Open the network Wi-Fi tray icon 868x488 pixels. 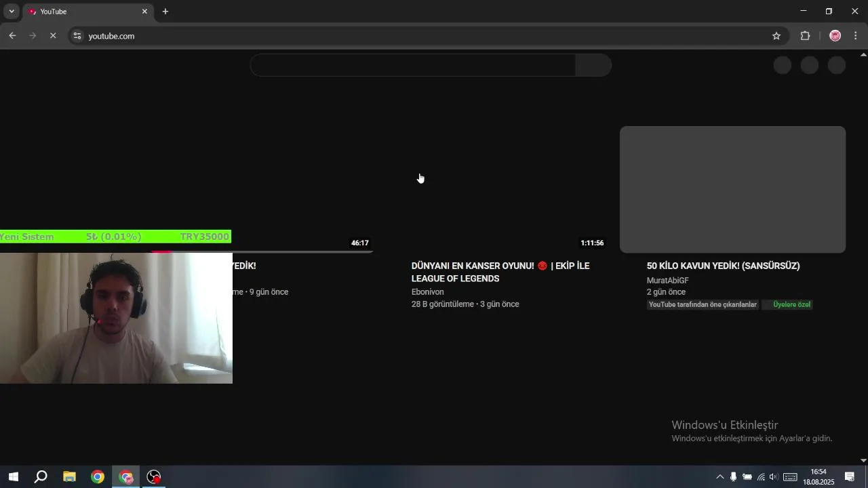click(761, 477)
